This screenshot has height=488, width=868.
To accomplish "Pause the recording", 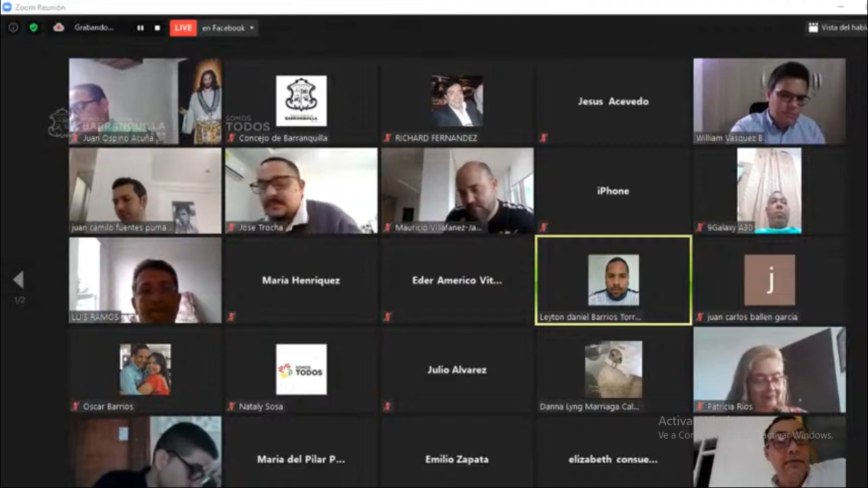I will coord(140,28).
